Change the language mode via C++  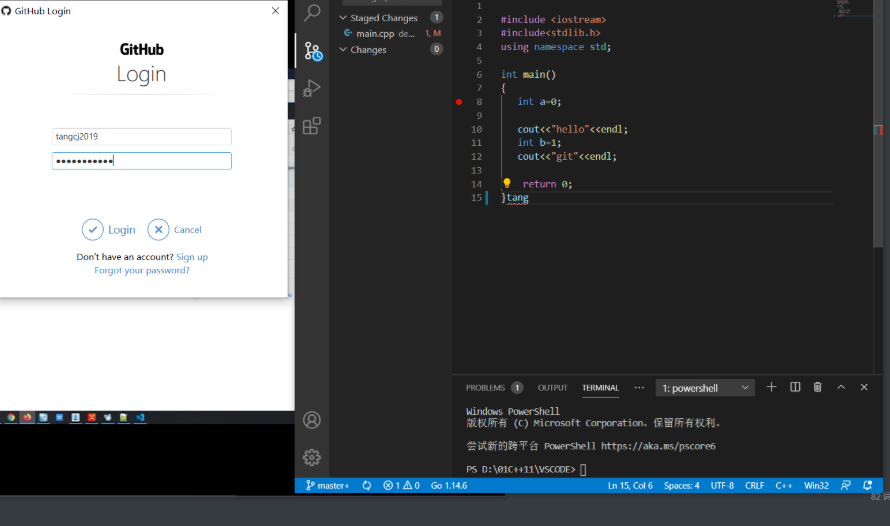(784, 486)
